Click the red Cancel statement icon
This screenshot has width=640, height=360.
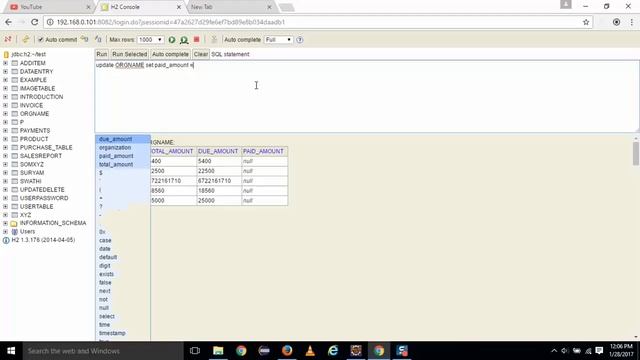[x=196, y=40]
